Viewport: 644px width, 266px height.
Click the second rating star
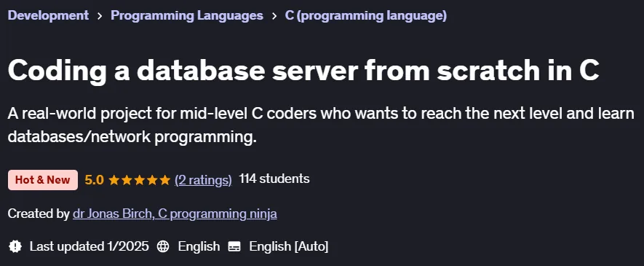127,180
